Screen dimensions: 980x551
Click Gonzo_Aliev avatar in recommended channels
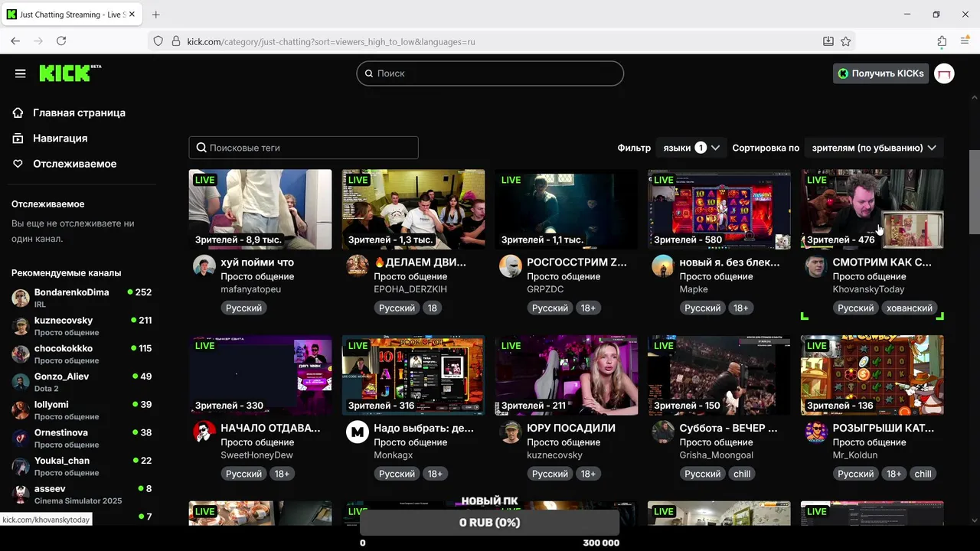21,382
